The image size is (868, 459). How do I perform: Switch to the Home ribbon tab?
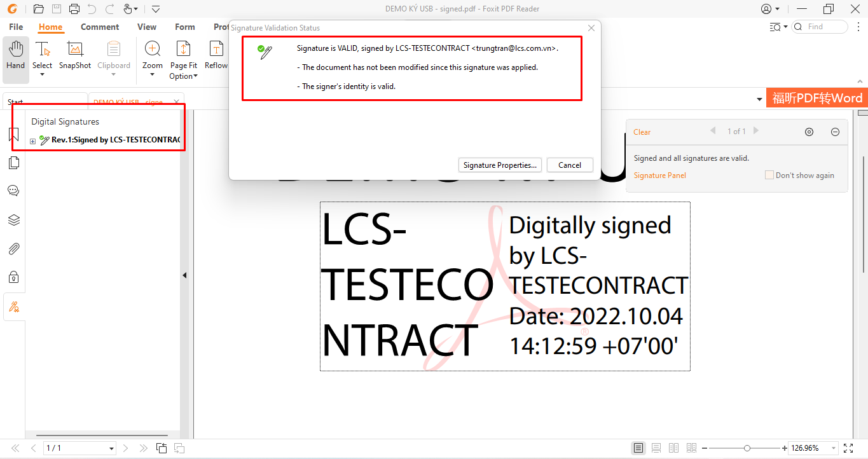pyautogui.click(x=50, y=27)
